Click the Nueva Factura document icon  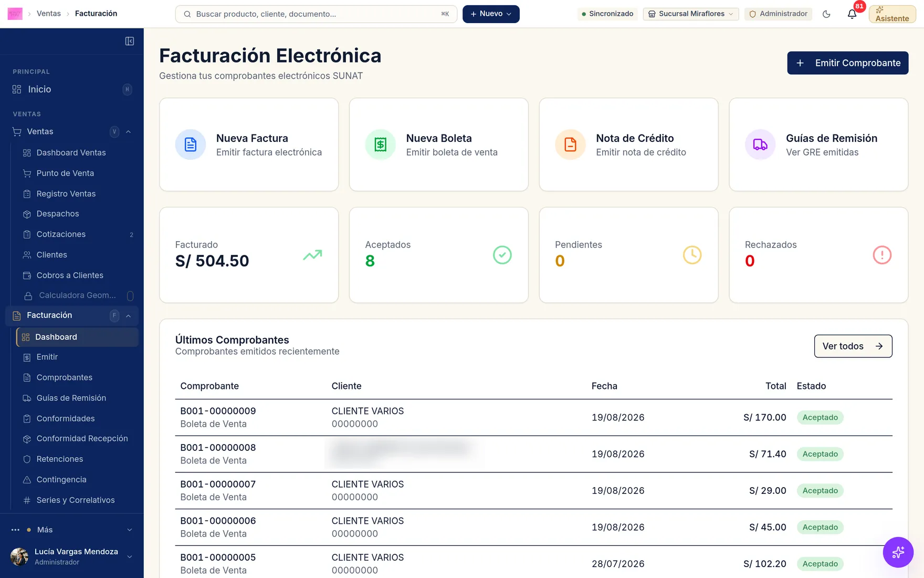pos(191,145)
